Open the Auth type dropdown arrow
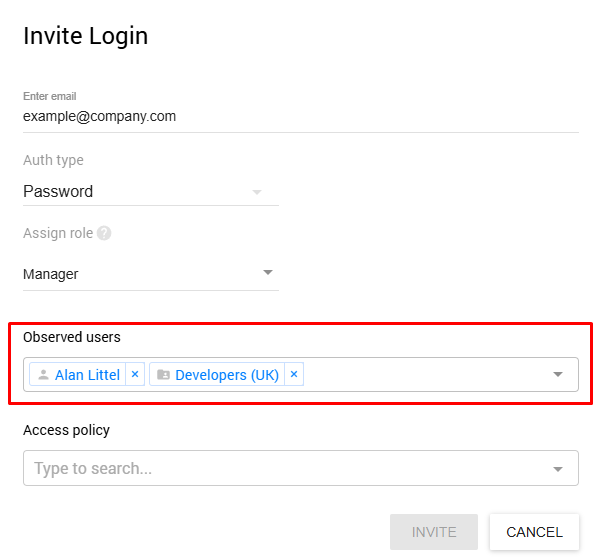604x557 pixels. point(257,191)
